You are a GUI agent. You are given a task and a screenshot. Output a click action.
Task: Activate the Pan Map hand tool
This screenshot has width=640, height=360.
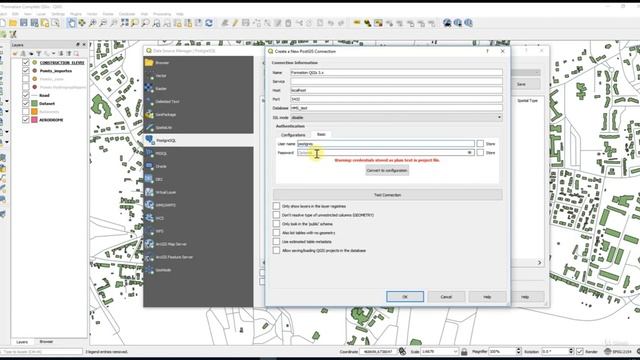[x=72, y=23]
